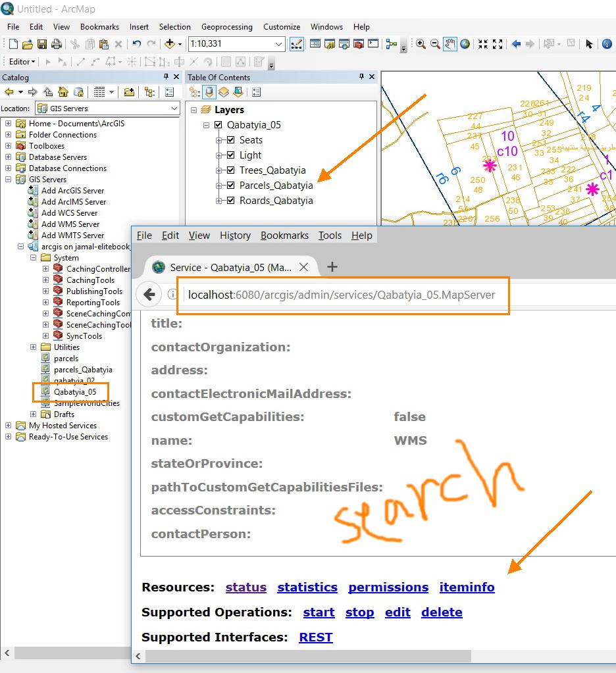
Task: Select the Zoom In tool
Action: 421,44
